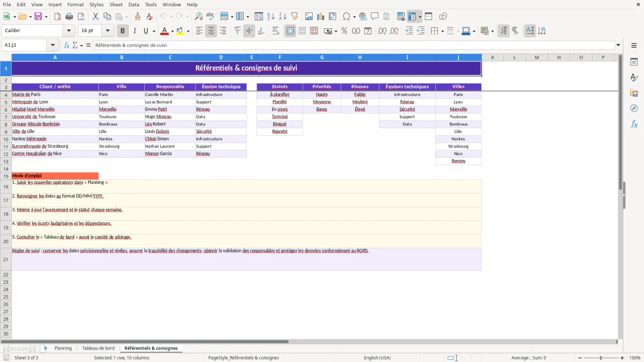Open sidebar Navigator compass icon
This screenshot has height=362, width=644.
click(x=634, y=108)
